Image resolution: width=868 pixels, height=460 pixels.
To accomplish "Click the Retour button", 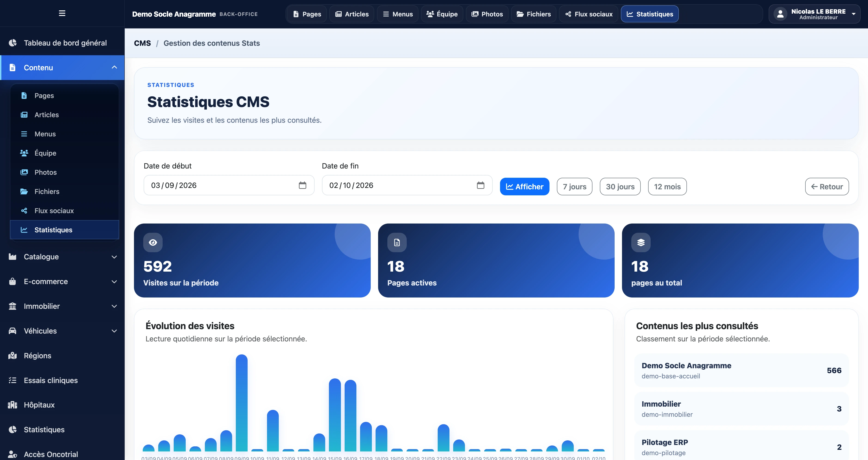I will [827, 187].
